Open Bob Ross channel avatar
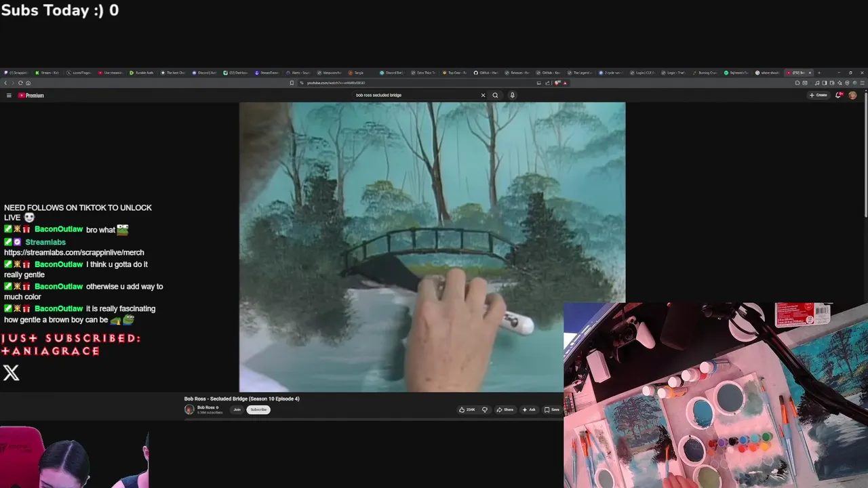Image resolution: width=868 pixels, height=488 pixels. [189, 409]
